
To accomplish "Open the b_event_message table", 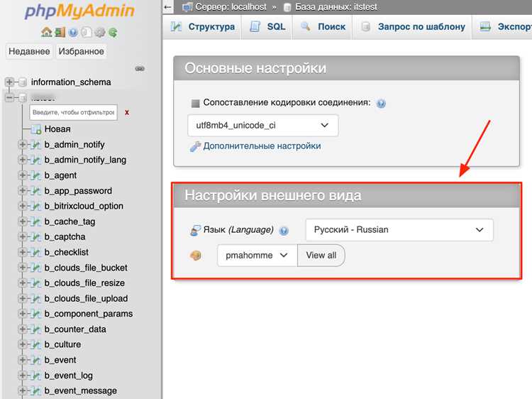I will coord(81,391).
